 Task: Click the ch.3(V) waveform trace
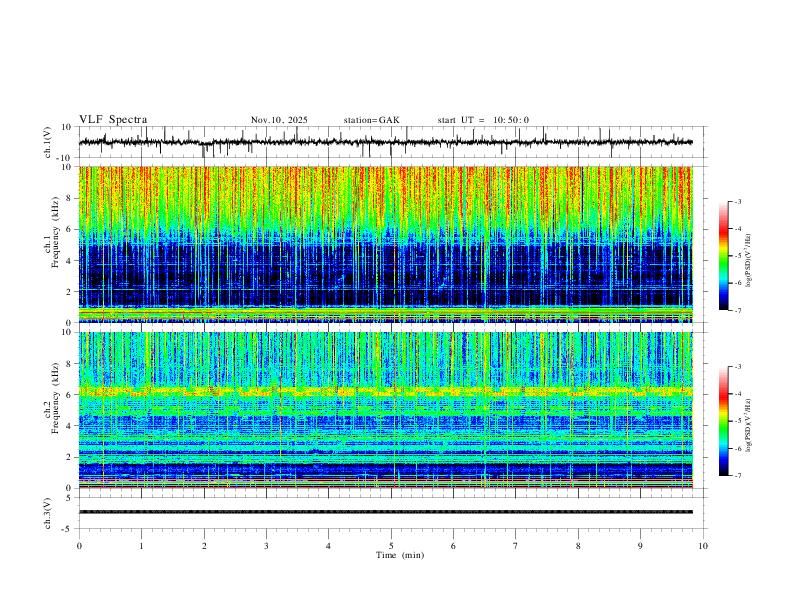coord(386,512)
